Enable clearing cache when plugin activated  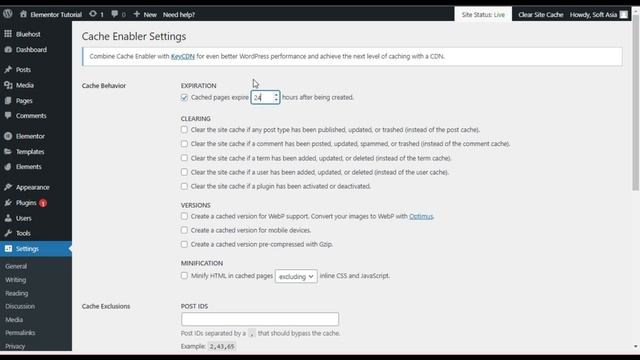pos(184,186)
